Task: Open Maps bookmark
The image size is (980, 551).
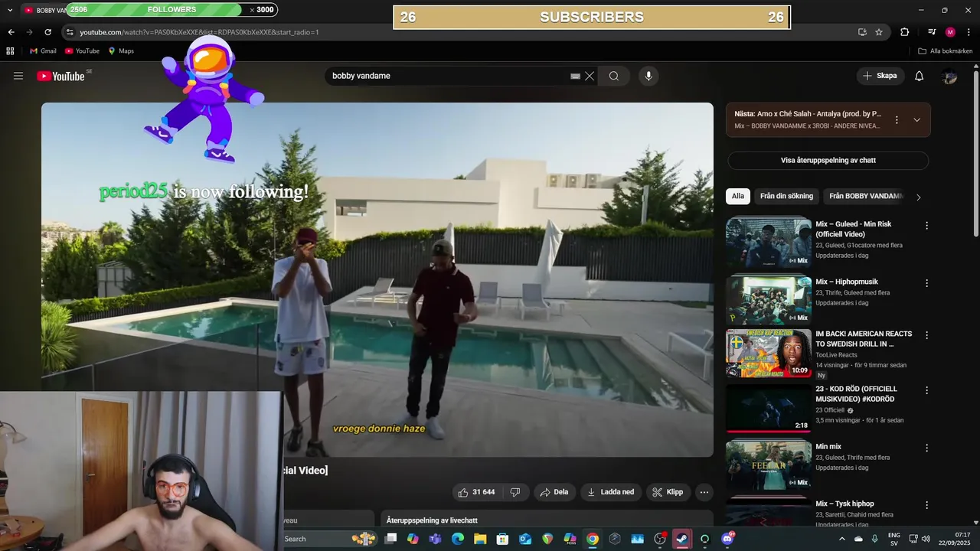Action: 121,51
